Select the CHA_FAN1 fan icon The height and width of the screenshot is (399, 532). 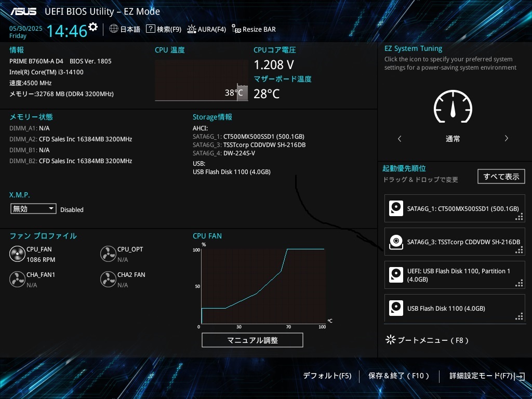tap(17, 279)
